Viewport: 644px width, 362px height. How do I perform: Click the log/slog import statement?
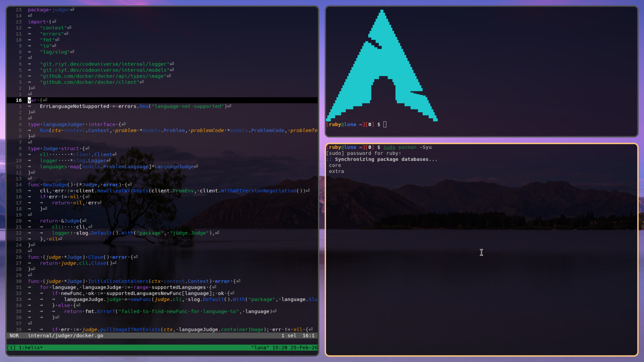(x=56, y=52)
